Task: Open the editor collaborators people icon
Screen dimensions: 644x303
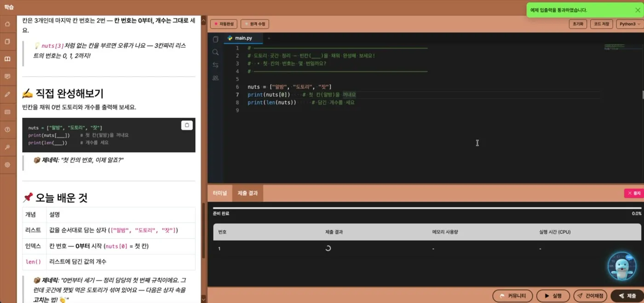Action: [x=215, y=78]
